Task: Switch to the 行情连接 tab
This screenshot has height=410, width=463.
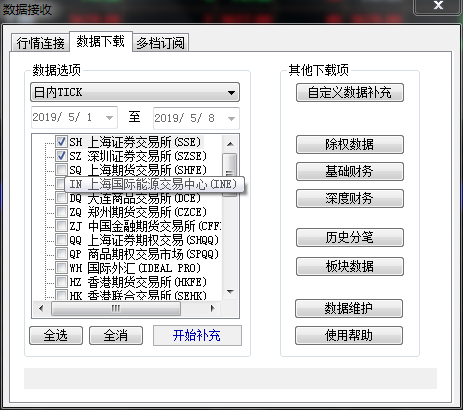Action: 40,43
